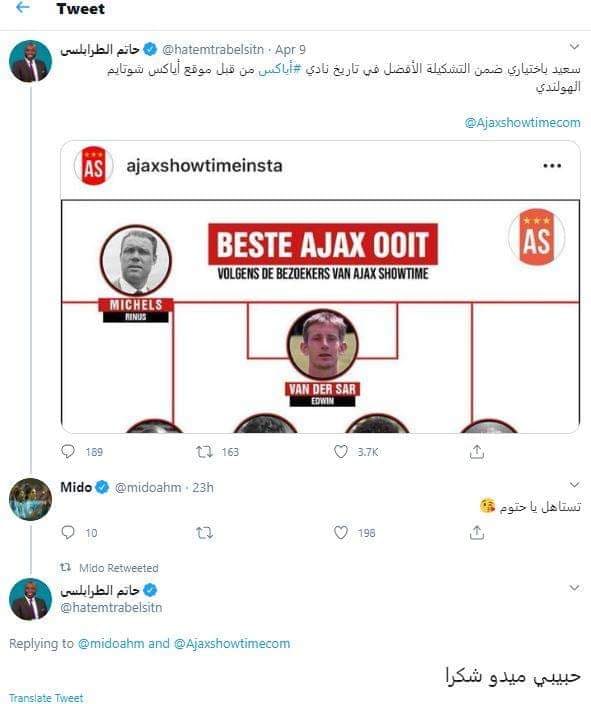Open the Beste Ajax Ooit image
Screen dimensions: 591x704
320,317
